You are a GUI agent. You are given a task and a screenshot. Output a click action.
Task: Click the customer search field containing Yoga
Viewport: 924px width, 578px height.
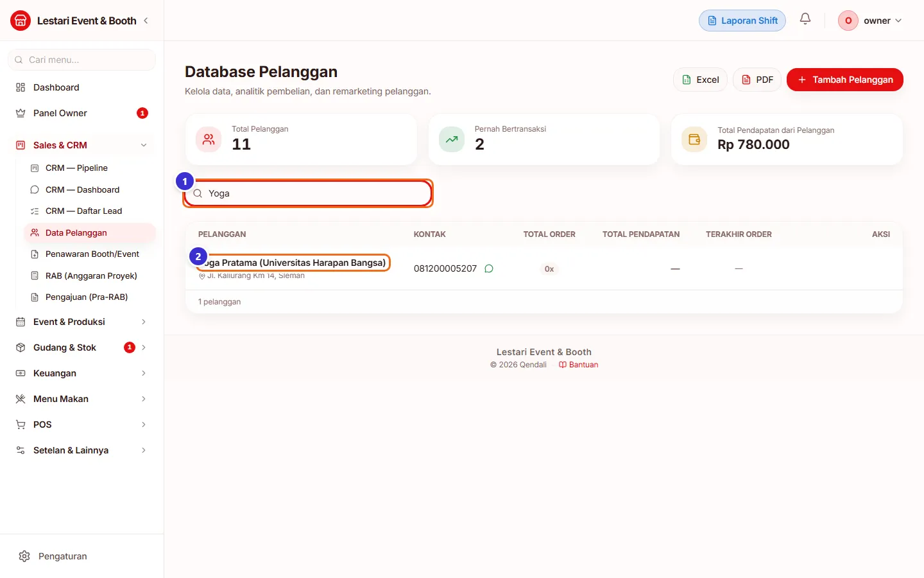pos(308,193)
